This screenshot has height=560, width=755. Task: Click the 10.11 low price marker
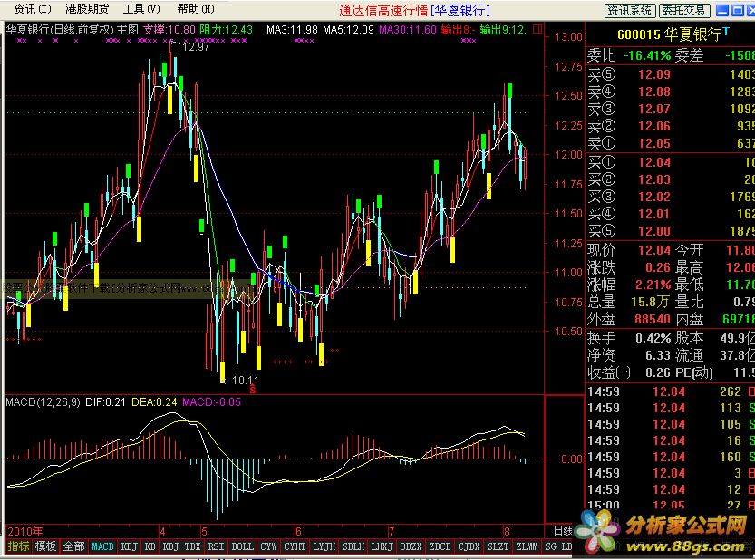pyautogui.click(x=246, y=381)
